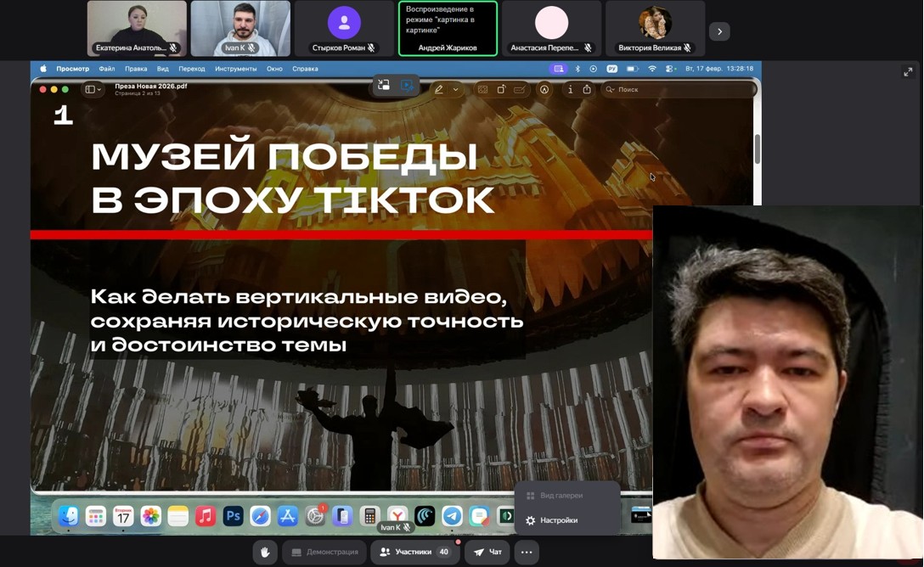Select Настройки in the popup menu
This screenshot has width=924, height=567.
558,520
